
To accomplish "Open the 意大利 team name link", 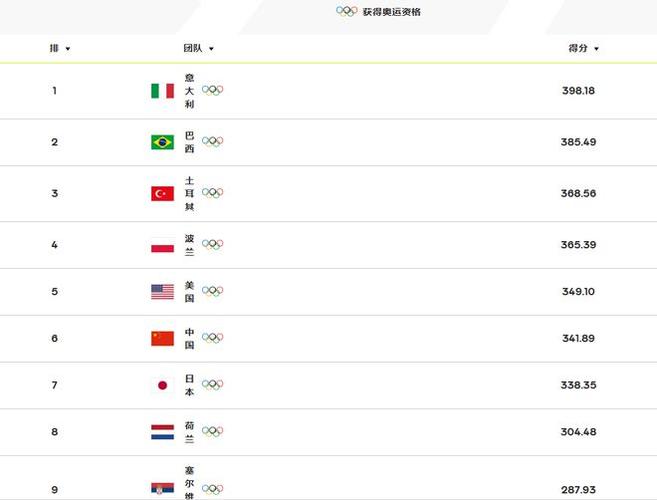I will pos(189,91).
